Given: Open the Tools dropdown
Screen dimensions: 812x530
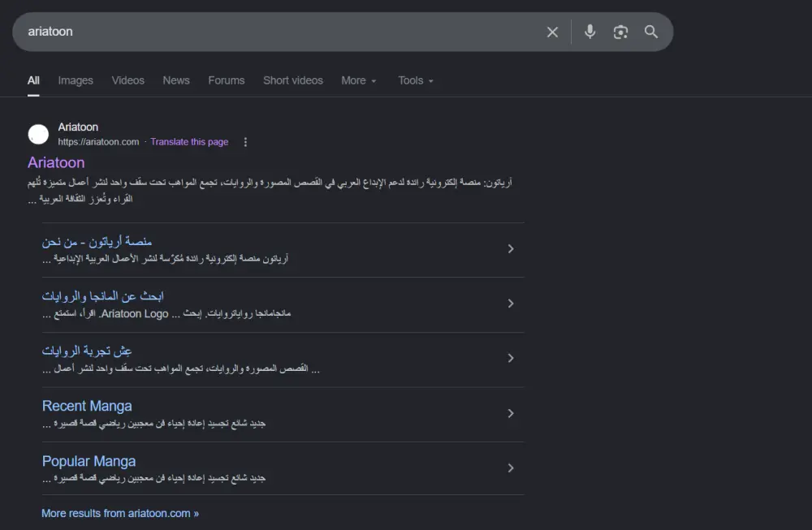Looking at the screenshot, I should 416,80.
